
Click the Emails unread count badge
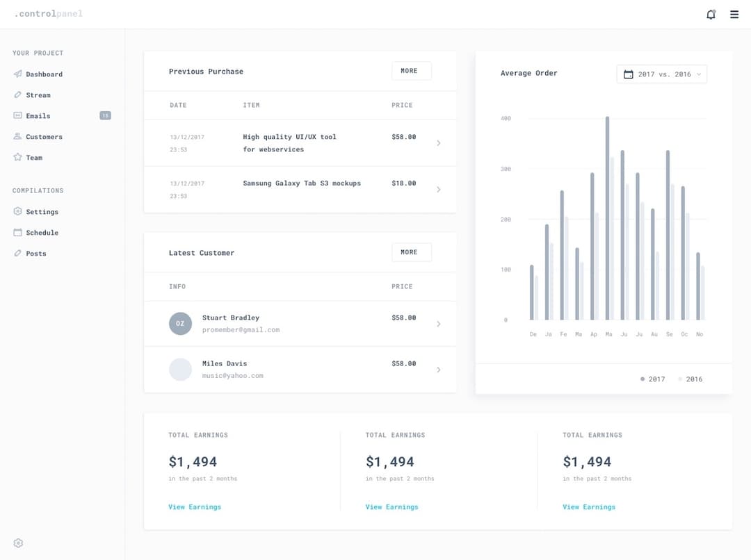click(105, 115)
